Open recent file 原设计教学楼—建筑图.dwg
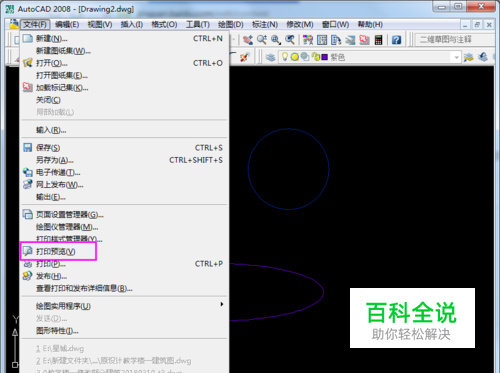Screen dimensions: 500x373 [x=124, y=361]
